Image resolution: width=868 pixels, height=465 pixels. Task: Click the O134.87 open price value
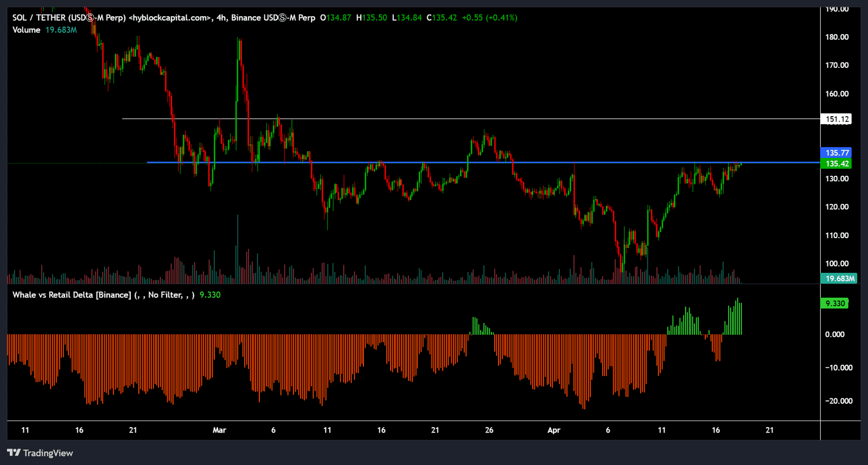coord(336,18)
